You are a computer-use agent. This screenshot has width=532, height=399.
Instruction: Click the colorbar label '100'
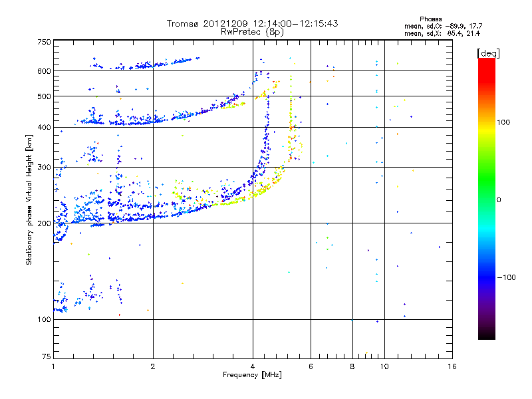coord(503,122)
